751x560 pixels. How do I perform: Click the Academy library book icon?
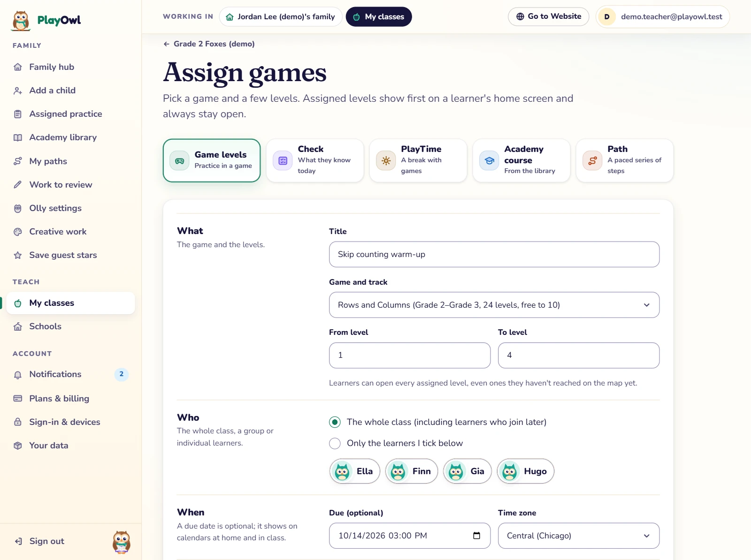point(18,137)
